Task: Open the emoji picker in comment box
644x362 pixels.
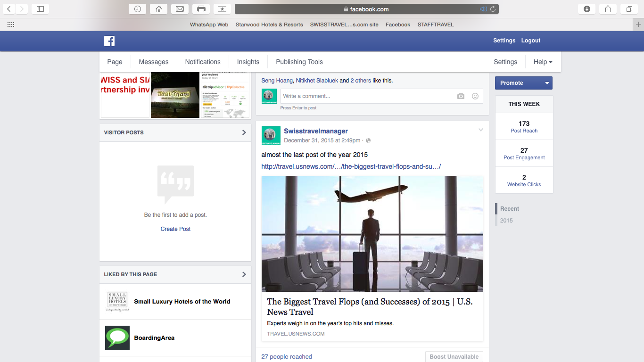Action: [x=475, y=96]
